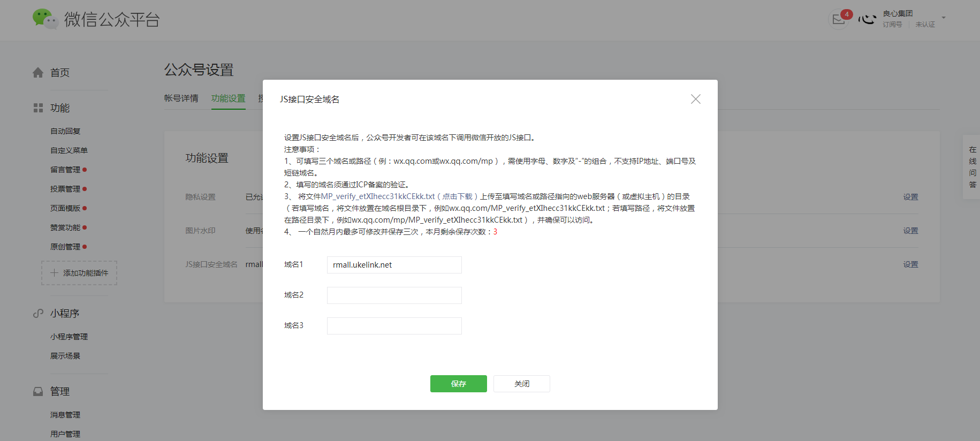Click the green 保存 button
Screen dimensions: 980x441
459,384
